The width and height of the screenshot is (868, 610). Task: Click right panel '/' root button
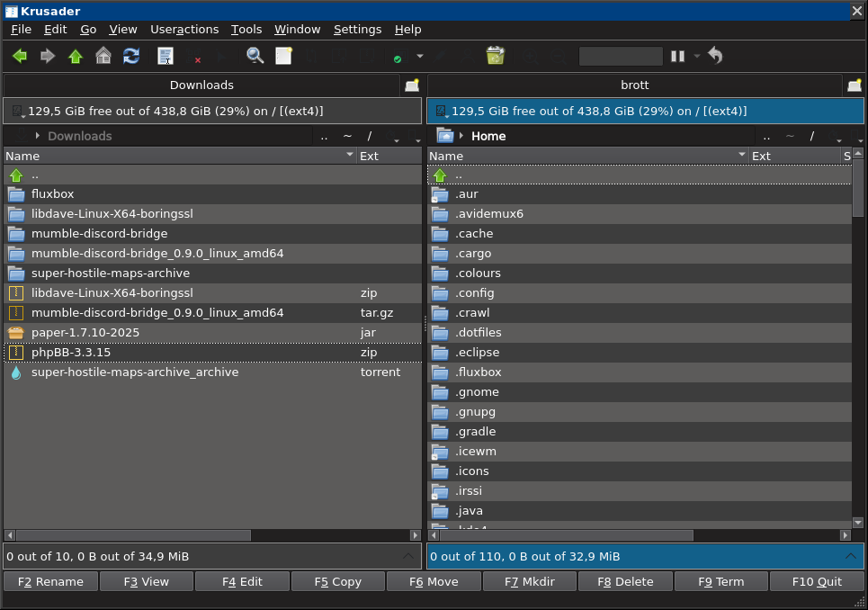pyautogui.click(x=812, y=136)
